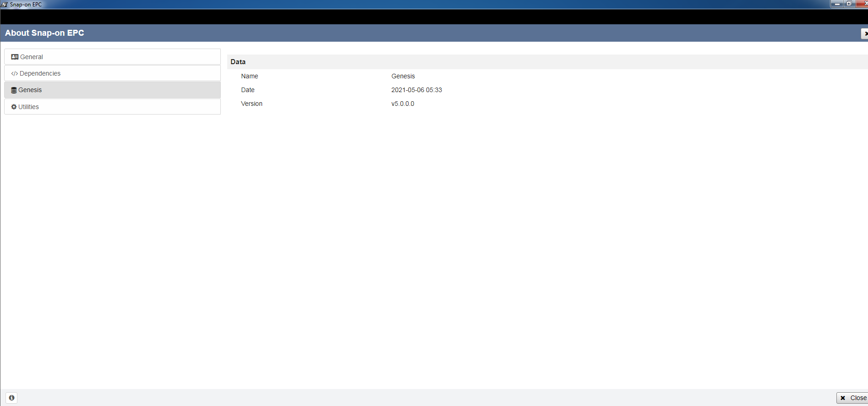868x406 pixels.
Task: Select the Genesis tab
Action: click(112, 90)
